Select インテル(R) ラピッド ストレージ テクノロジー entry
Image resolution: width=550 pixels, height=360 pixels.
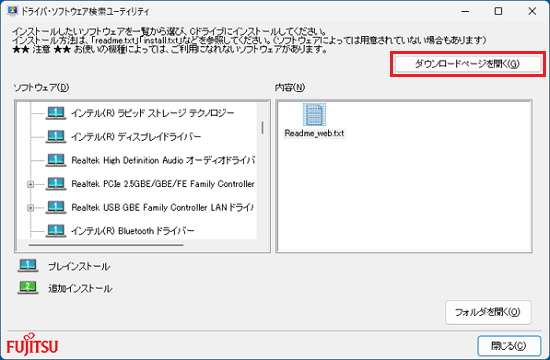click(153, 113)
